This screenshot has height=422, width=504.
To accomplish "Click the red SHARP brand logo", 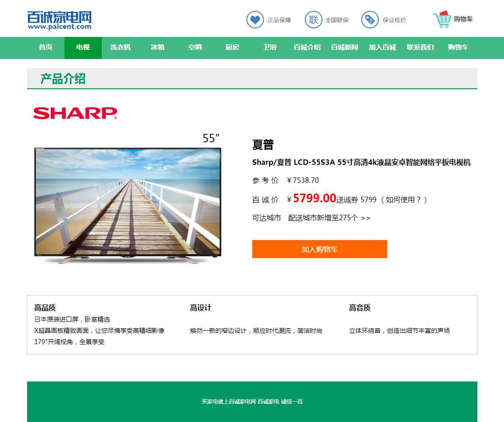I will [x=75, y=113].
